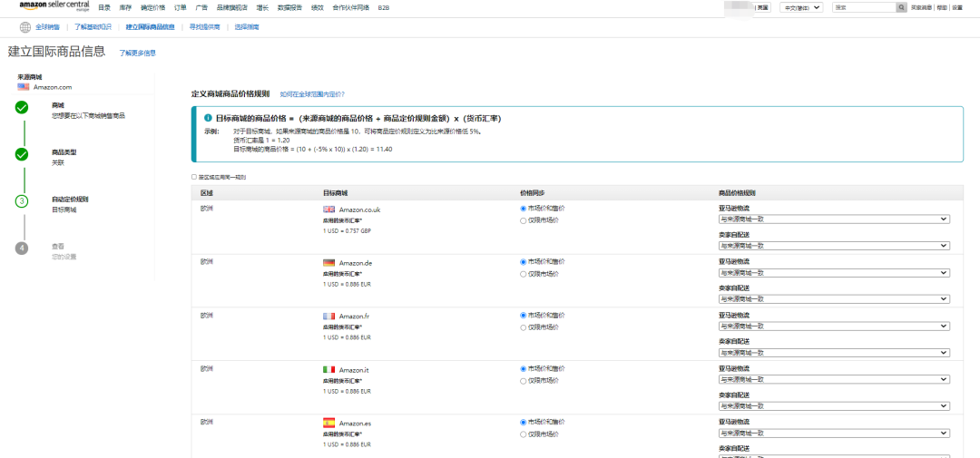Open 卖家自配送 dropdown for Amazon.co.uk
980x458 pixels.
pos(835,246)
